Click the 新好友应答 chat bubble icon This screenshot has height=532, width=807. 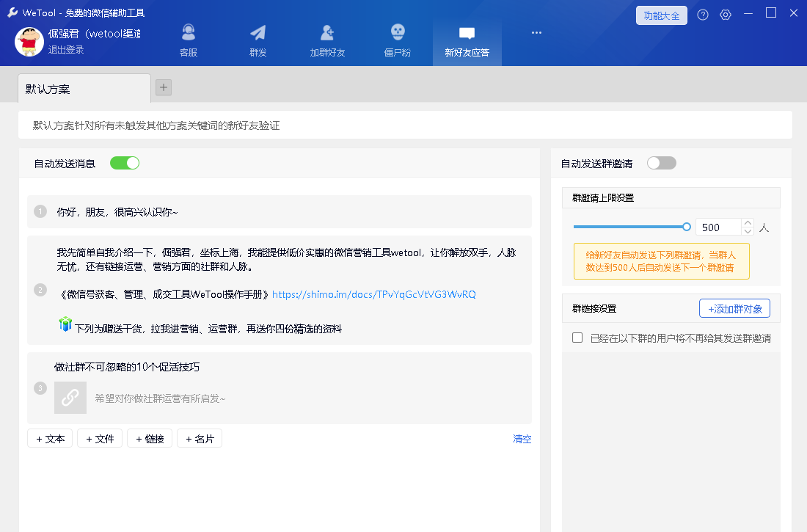pyautogui.click(x=467, y=34)
